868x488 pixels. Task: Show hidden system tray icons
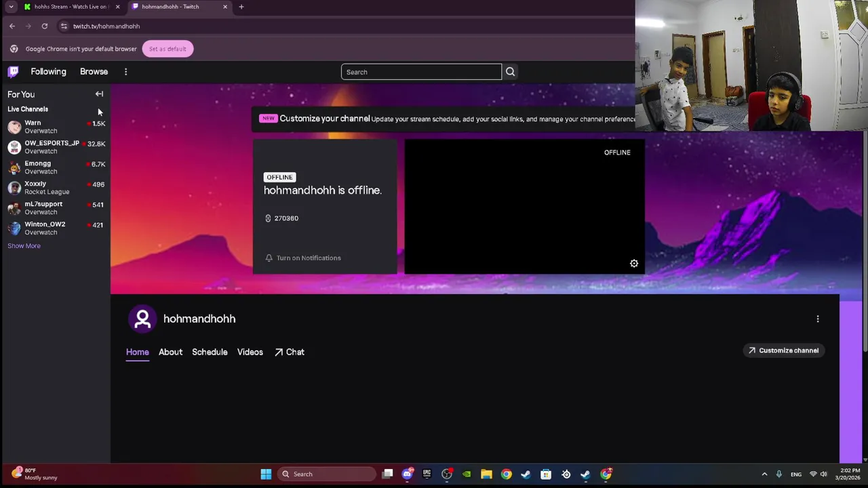click(764, 474)
